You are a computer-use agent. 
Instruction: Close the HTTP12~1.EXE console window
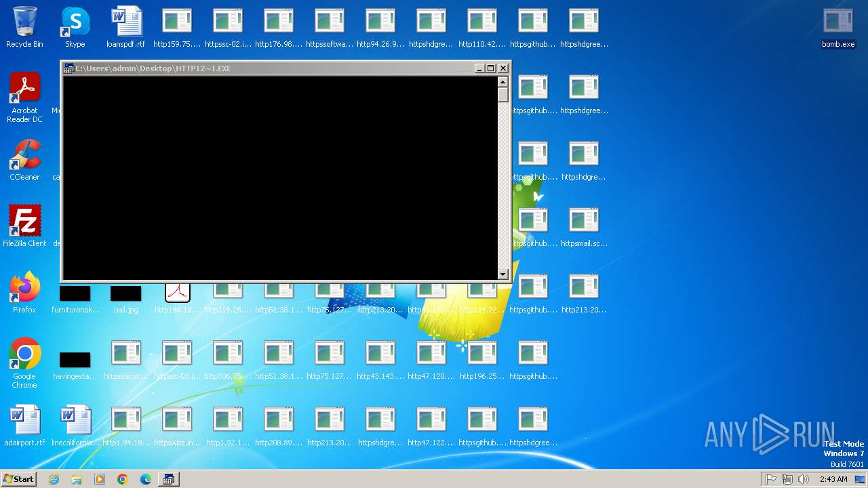[x=502, y=68]
